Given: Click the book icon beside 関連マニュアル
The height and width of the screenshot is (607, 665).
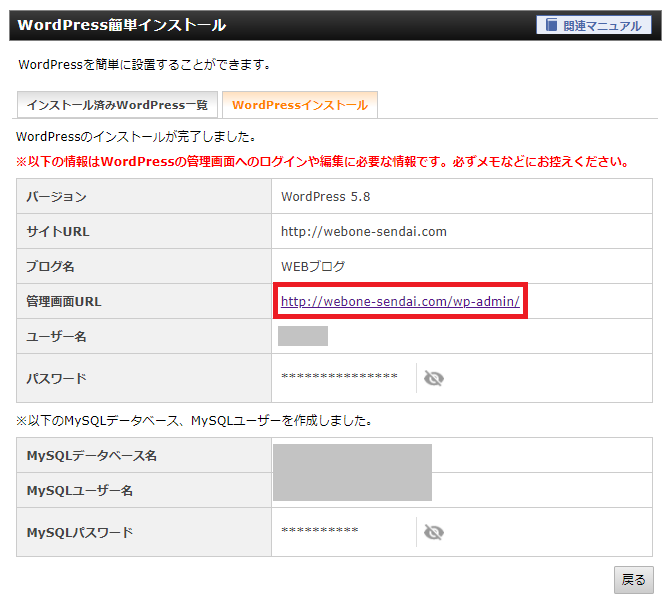Looking at the screenshot, I should (551, 25).
